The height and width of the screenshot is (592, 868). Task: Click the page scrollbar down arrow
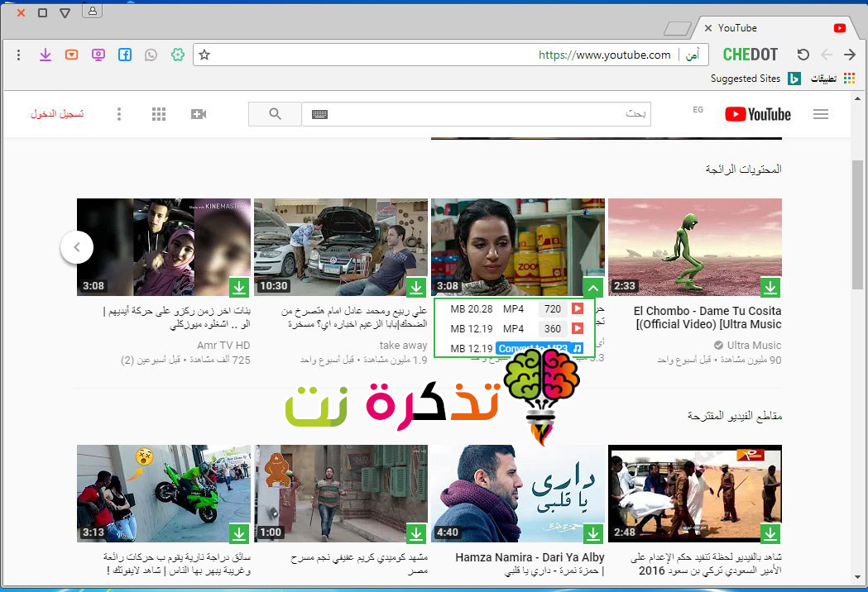[x=857, y=578]
